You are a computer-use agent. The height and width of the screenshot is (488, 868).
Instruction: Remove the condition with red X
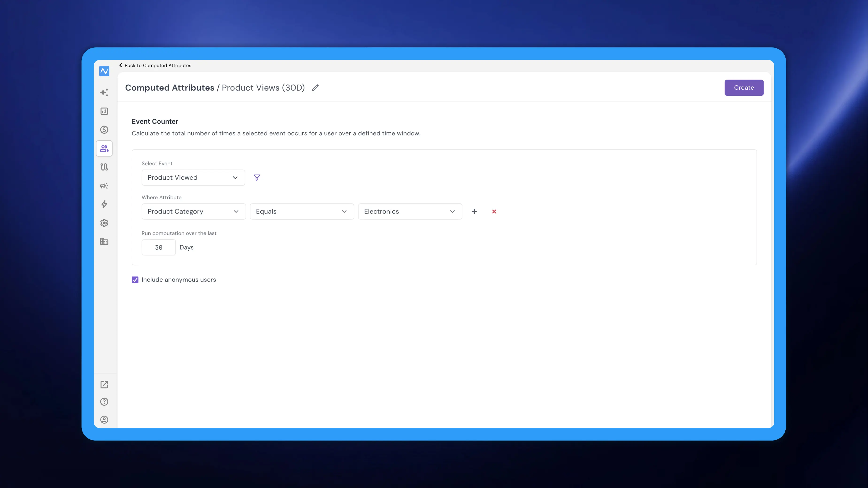pyautogui.click(x=494, y=211)
